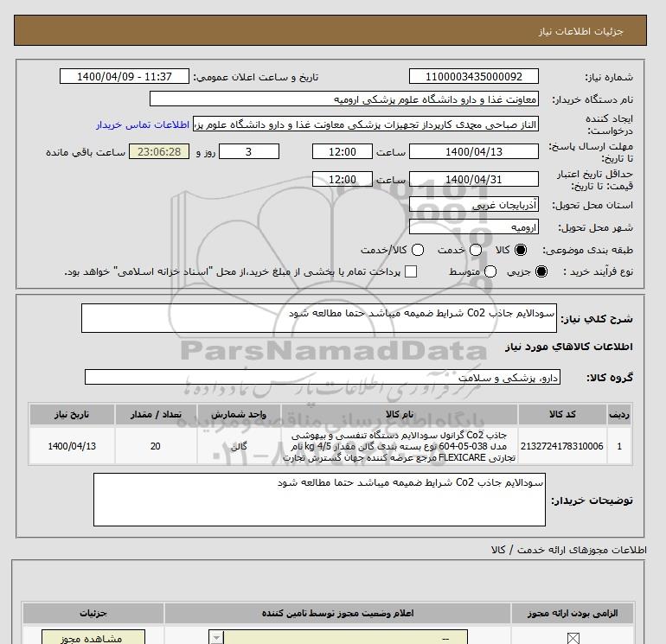Click the general need description text box
Viewport: 666px width, 644px height.
(x=319, y=318)
